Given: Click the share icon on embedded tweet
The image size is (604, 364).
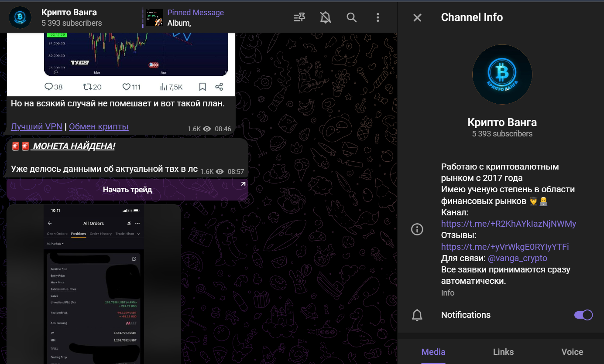Looking at the screenshot, I should click(219, 87).
